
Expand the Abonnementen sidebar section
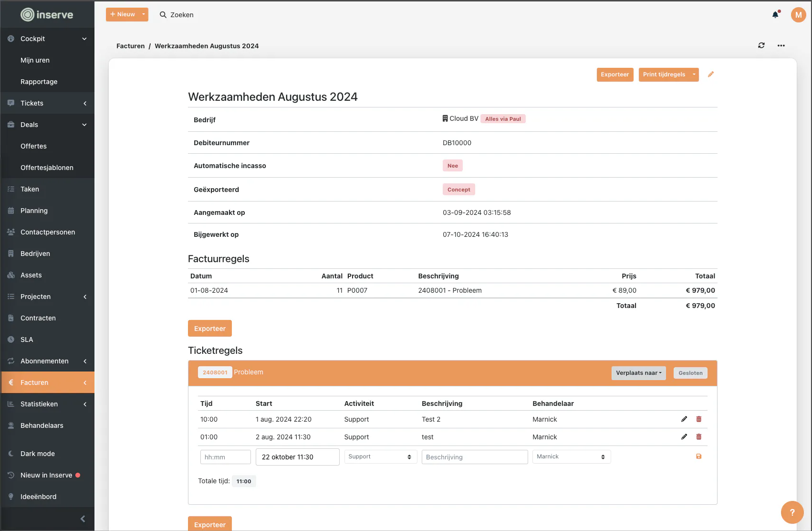click(x=47, y=361)
